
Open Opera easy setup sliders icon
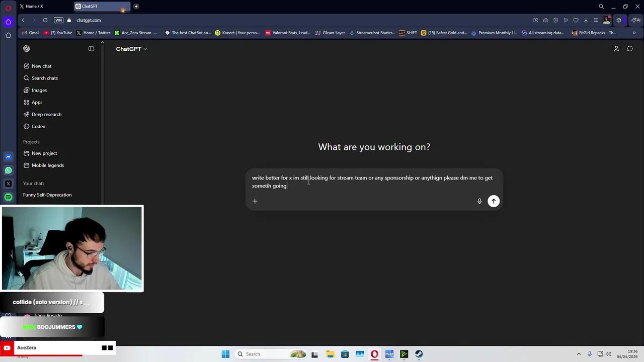(596, 20)
